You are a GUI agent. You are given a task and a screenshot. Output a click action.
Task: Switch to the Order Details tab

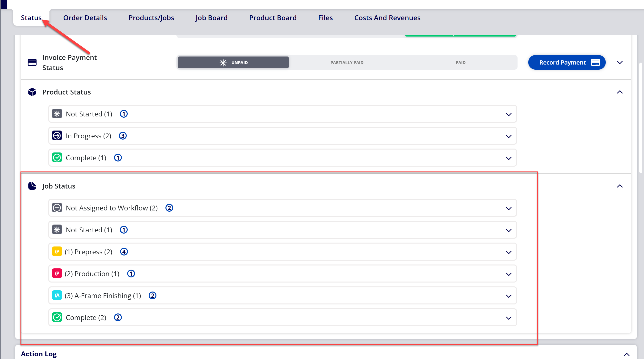[85, 18]
